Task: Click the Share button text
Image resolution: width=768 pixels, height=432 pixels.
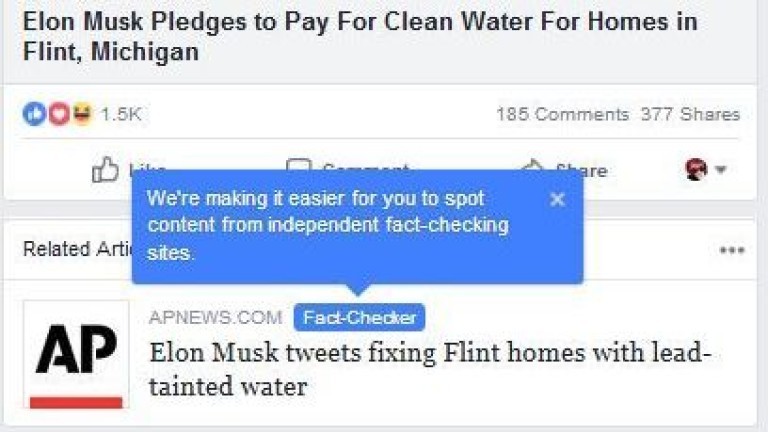Action: coord(582,171)
